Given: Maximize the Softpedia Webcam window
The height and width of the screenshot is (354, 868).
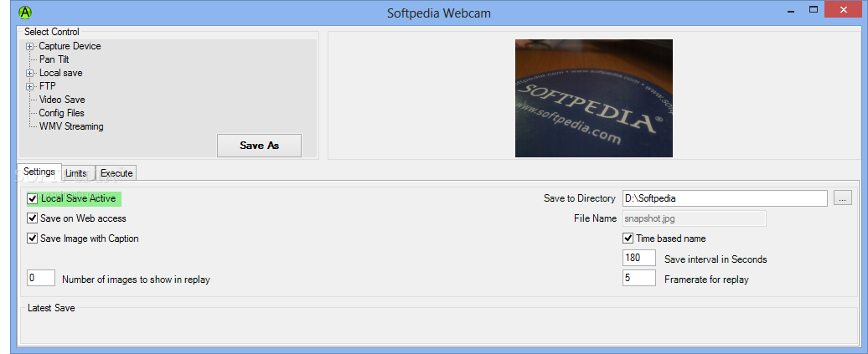Looking at the screenshot, I should coord(814,9).
